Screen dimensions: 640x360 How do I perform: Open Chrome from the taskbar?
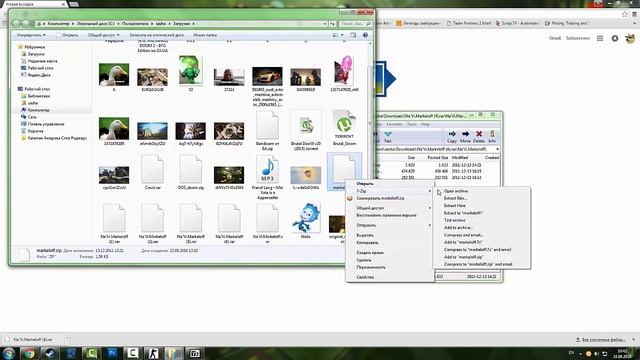pyautogui.click(x=29, y=353)
